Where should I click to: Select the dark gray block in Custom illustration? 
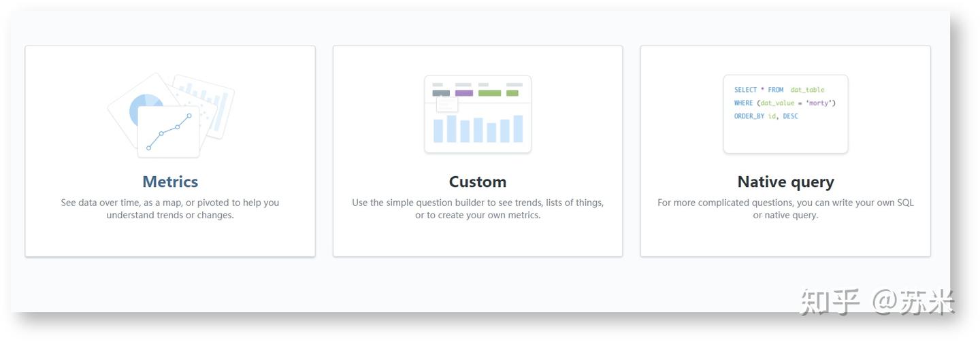pyautogui.click(x=441, y=93)
